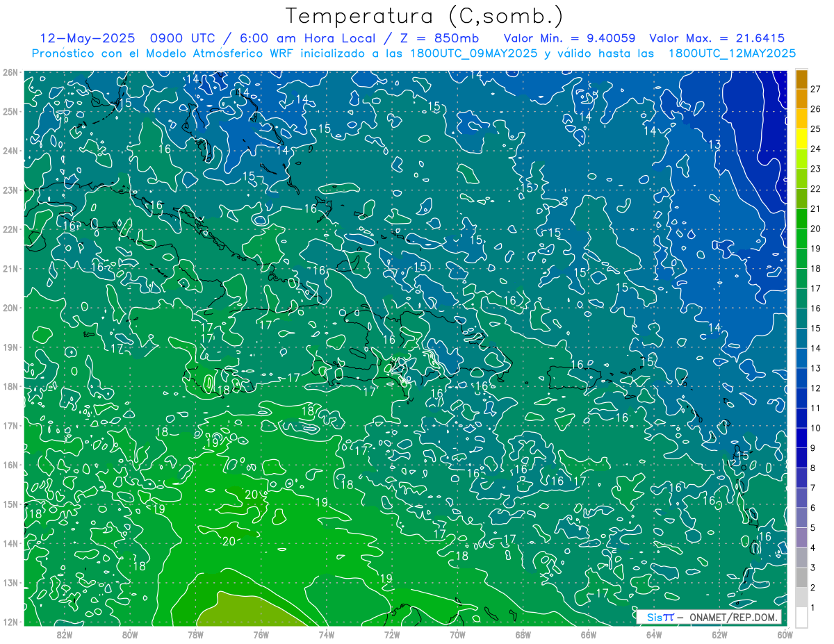Screen dimensions: 834x644
Task: Click the 80W longitude axis label
Action: click(x=129, y=634)
